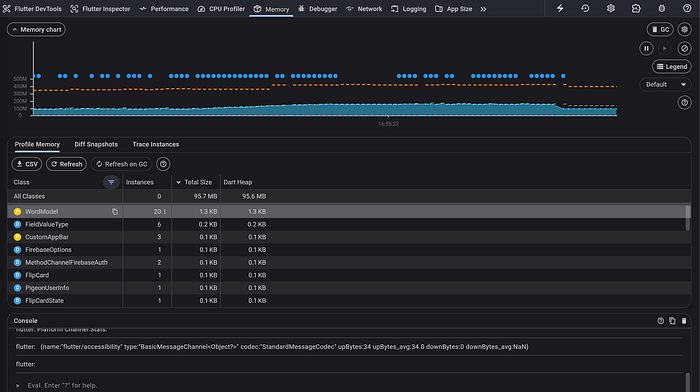
Task: Open the top-bar help question icon
Action: click(x=687, y=8)
